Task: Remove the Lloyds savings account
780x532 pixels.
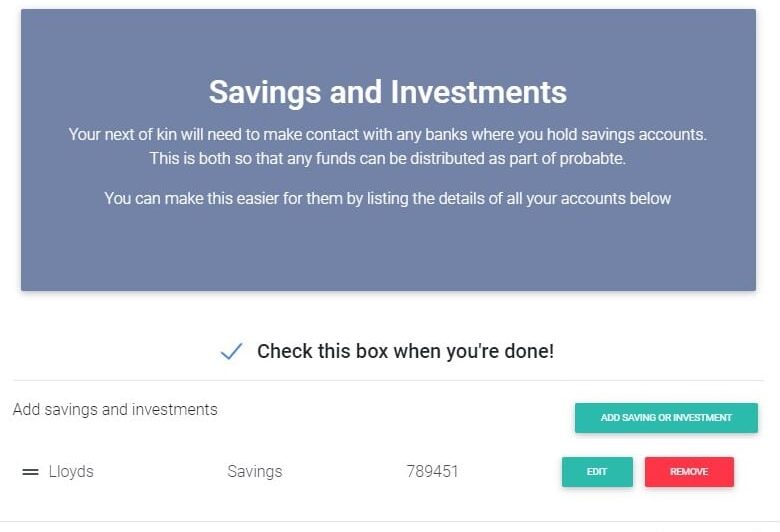Action: (689, 472)
